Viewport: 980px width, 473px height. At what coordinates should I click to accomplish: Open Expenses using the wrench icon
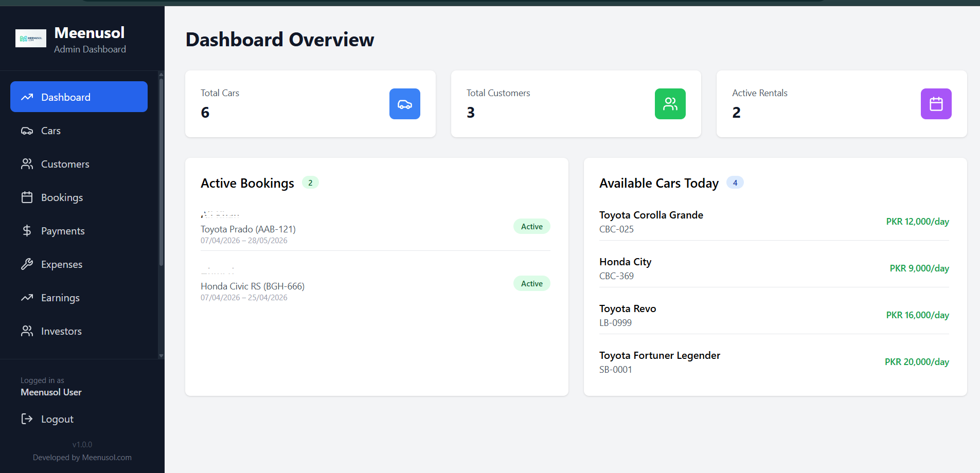point(27,264)
